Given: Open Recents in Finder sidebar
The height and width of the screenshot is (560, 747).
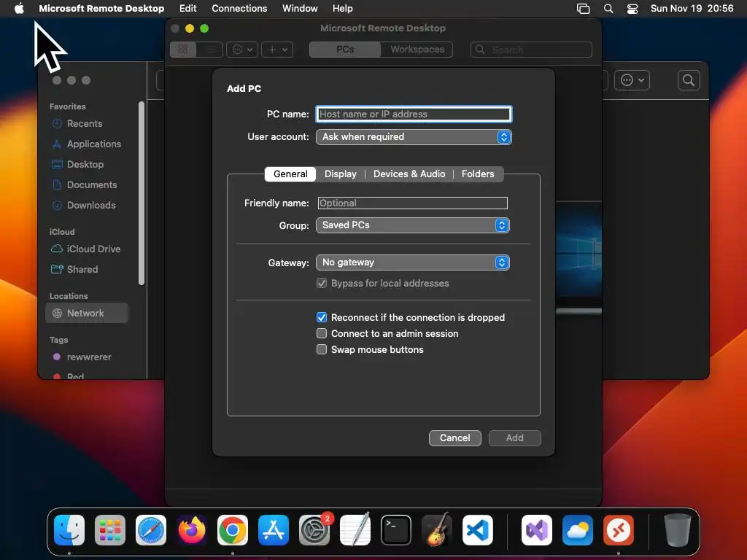Looking at the screenshot, I should pos(85,124).
